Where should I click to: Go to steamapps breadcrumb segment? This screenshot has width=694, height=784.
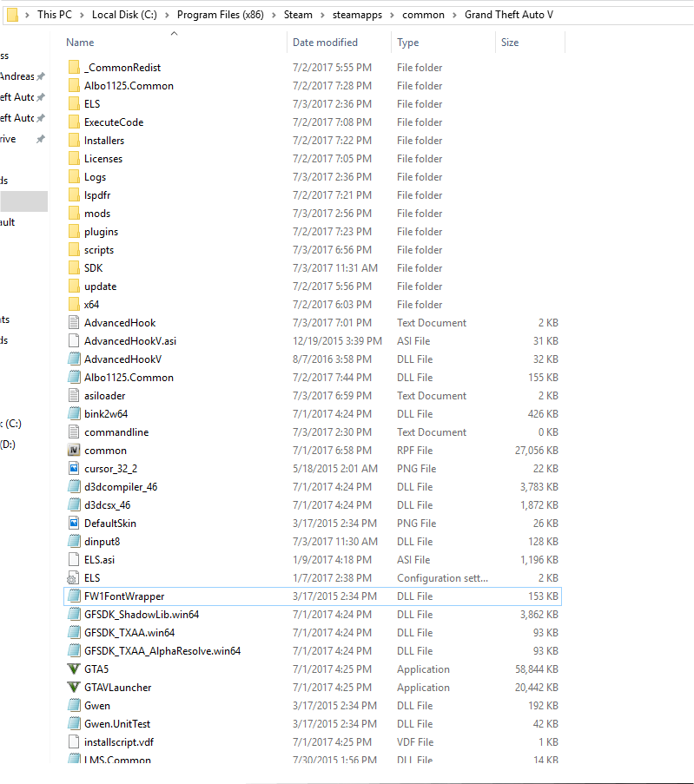(x=357, y=15)
